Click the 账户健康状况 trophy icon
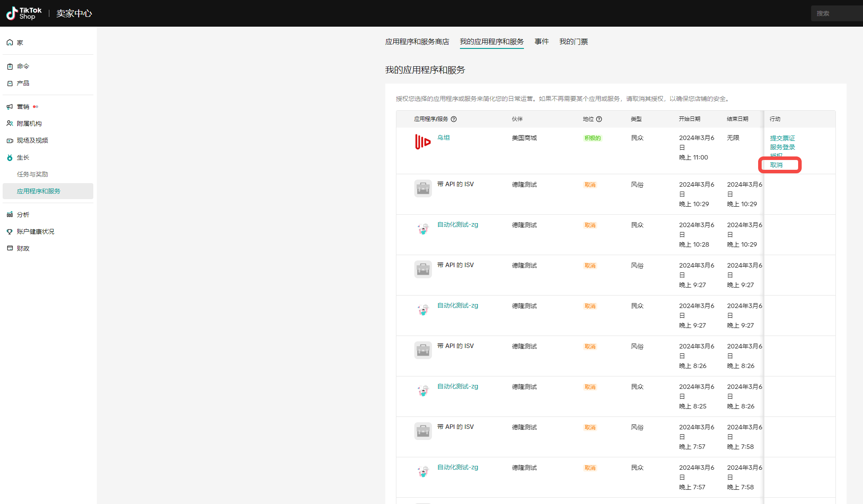The height and width of the screenshot is (504, 863). click(10, 232)
